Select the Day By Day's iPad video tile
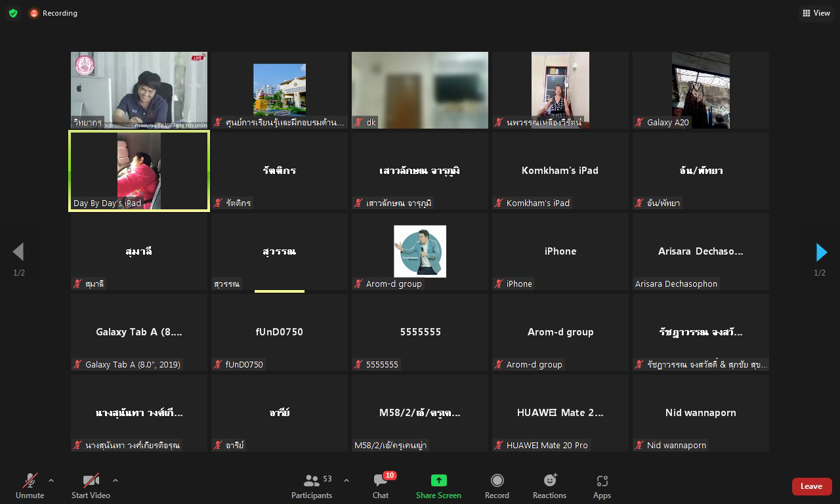The height and width of the screenshot is (504, 840). [x=139, y=171]
